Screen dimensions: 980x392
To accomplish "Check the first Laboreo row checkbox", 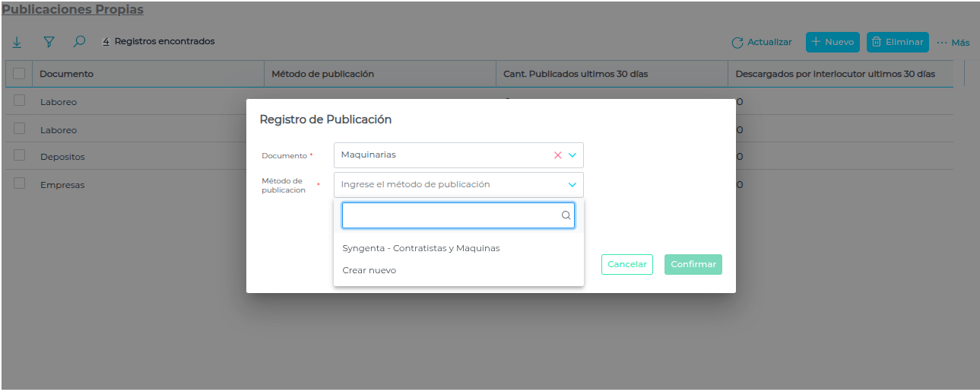I will pos(20,100).
